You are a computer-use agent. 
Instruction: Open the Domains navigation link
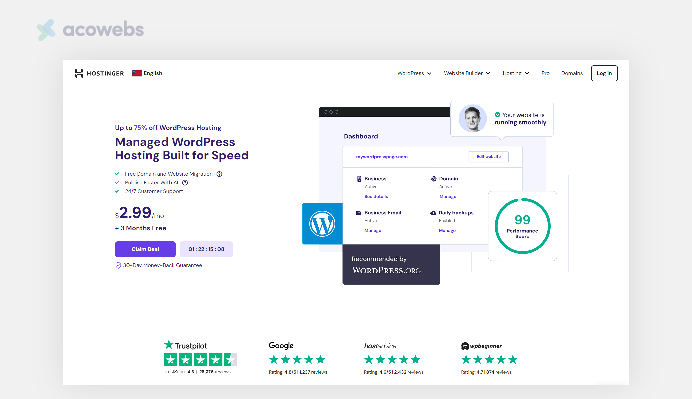click(x=572, y=73)
